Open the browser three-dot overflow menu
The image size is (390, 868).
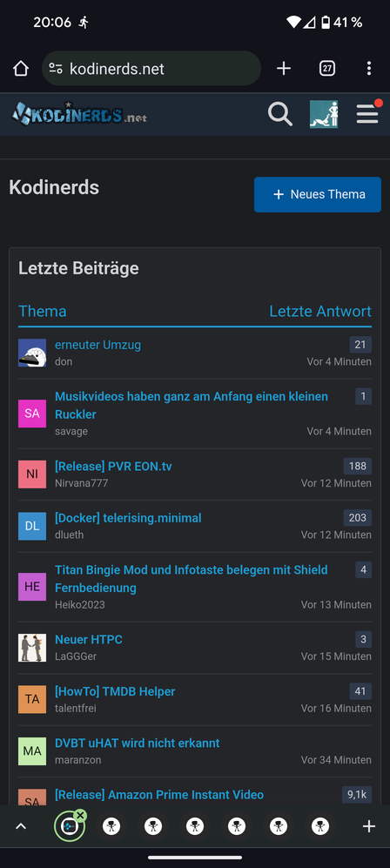(369, 69)
